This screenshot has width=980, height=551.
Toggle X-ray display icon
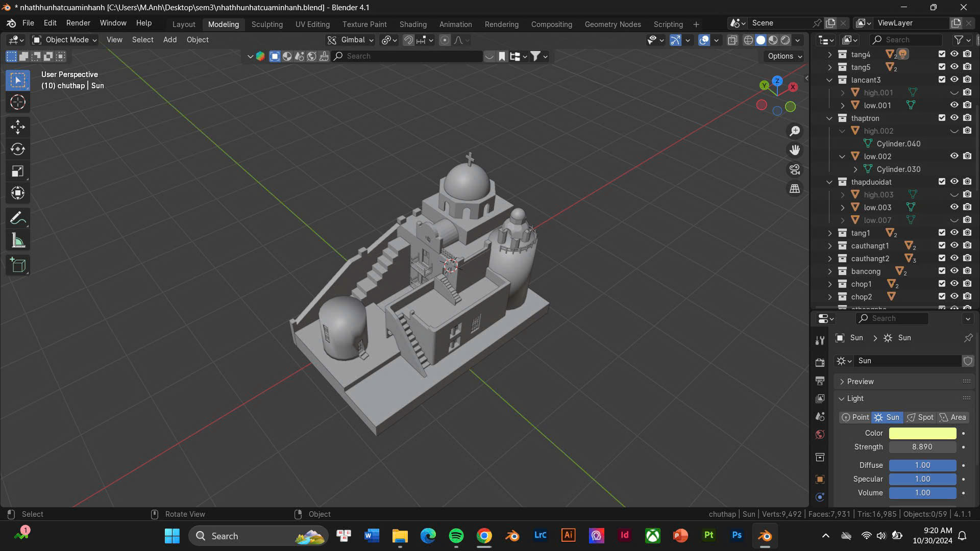click(732, 40)
